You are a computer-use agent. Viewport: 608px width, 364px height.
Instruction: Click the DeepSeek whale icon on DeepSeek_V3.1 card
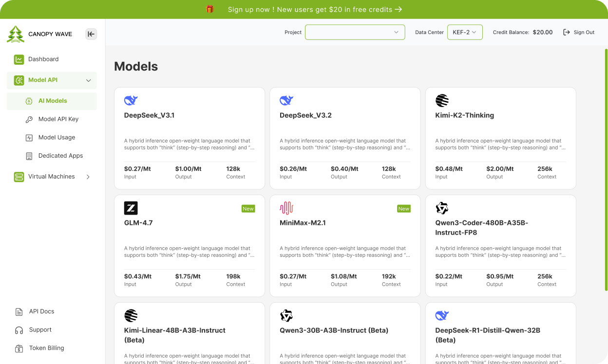click(130, 100)
